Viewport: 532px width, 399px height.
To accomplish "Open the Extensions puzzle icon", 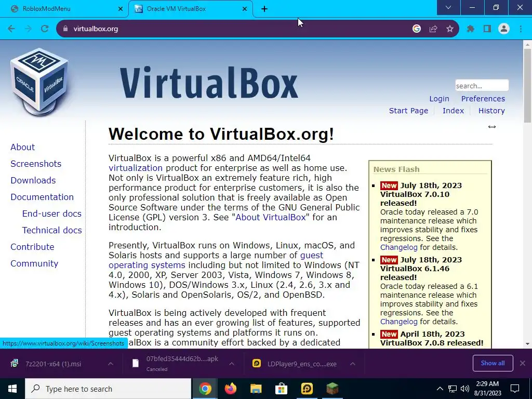I will click(x=471, y=29).
